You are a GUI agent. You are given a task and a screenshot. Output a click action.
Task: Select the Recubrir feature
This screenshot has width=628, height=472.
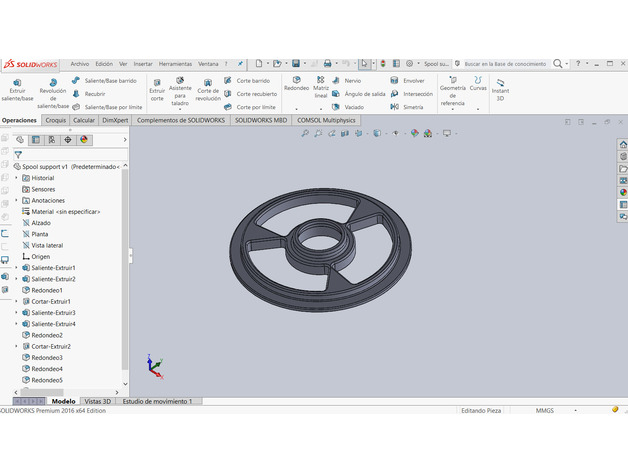point(89,94)
